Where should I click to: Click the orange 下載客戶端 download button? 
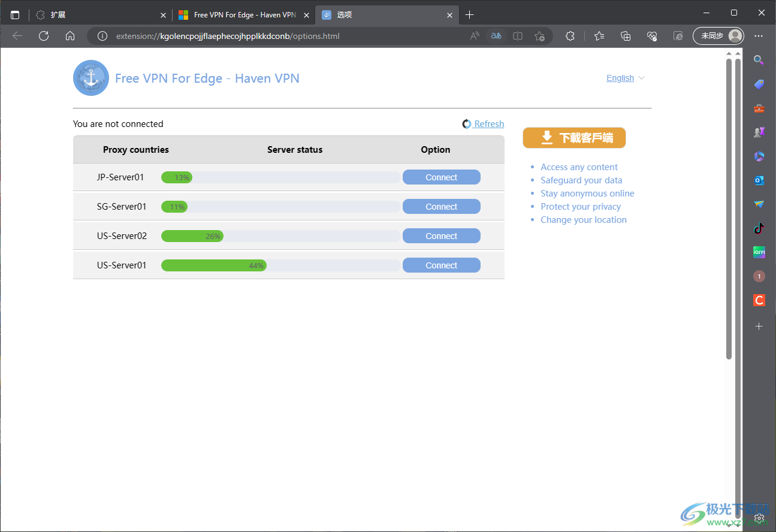[574, 138]
